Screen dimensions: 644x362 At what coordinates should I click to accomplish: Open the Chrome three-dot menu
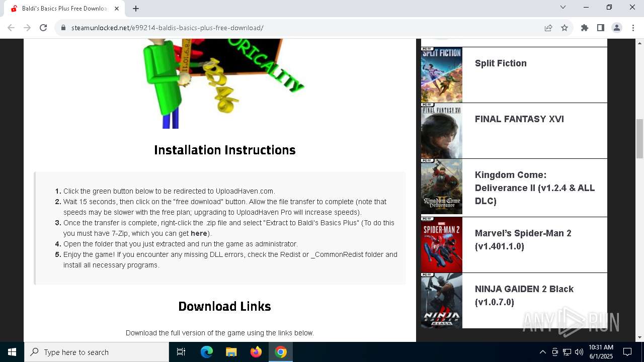(633, 28)
